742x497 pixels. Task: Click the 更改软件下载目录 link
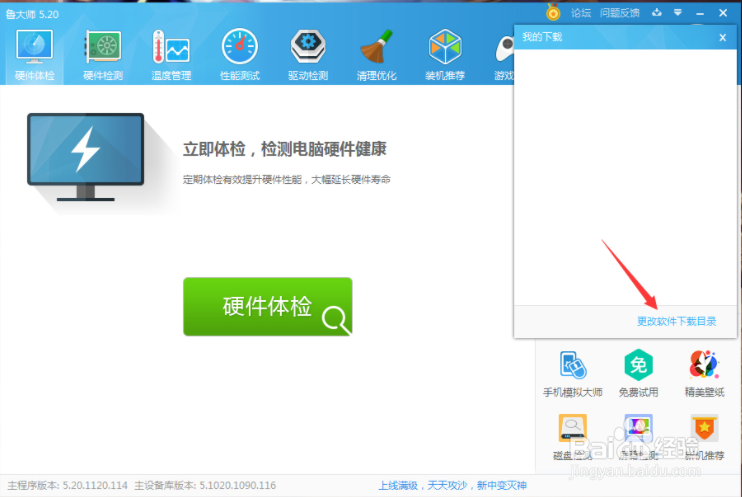pyautogui.click(x=676, y=321)
